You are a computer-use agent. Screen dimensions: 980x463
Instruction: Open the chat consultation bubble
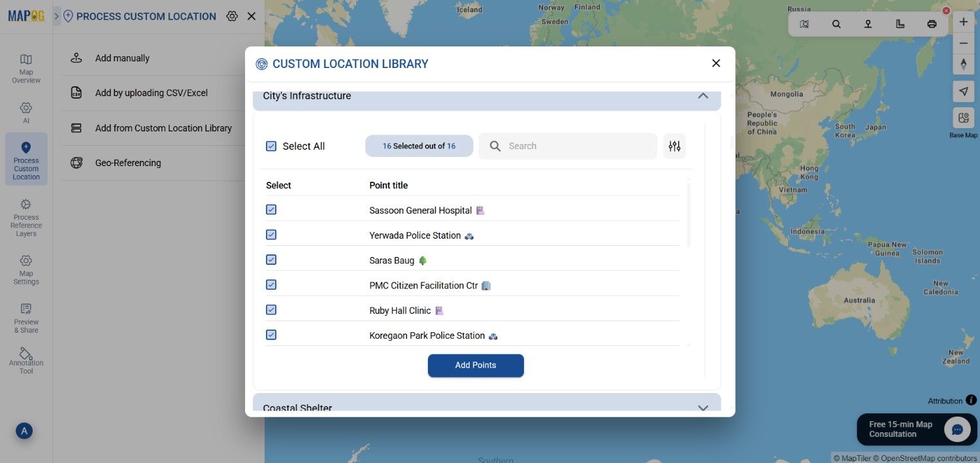(957, 430)
